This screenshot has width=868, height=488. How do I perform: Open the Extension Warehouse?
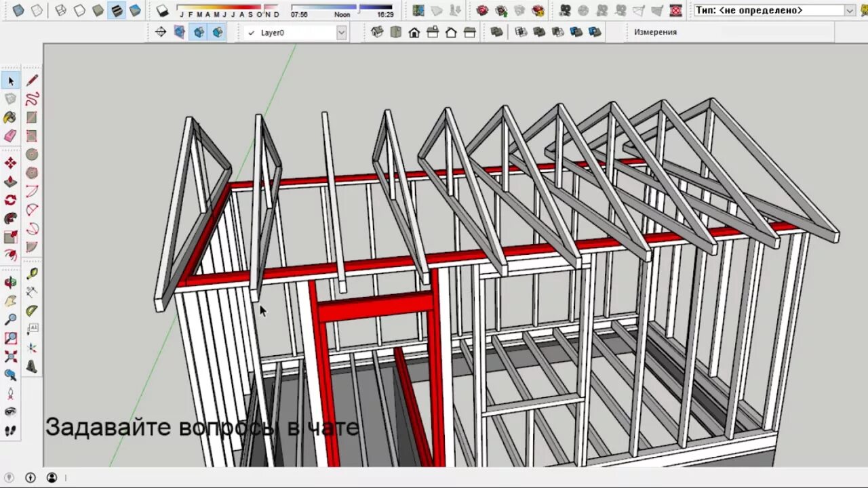(538, 10)
